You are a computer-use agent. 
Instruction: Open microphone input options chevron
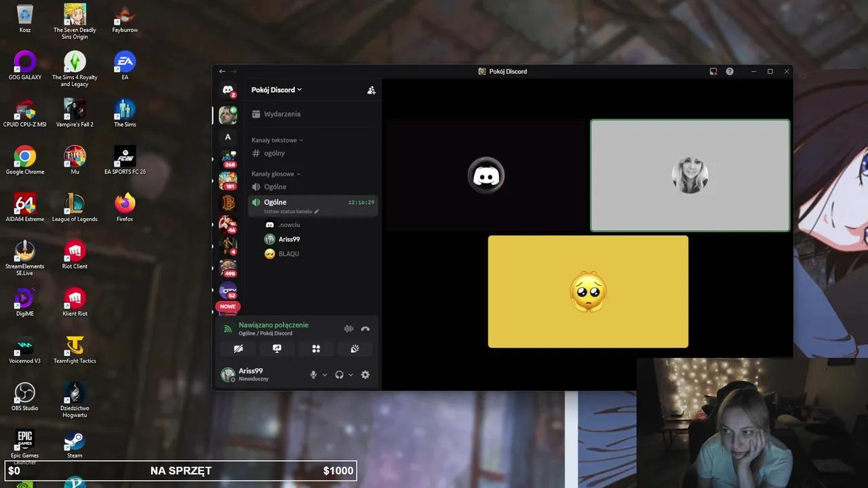325,375
